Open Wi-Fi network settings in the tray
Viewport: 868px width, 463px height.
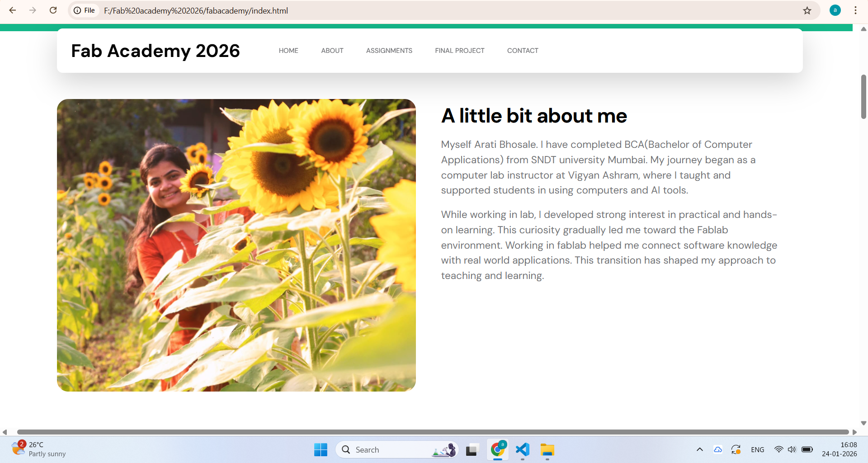pyautogui.click(x=778, y=449)
